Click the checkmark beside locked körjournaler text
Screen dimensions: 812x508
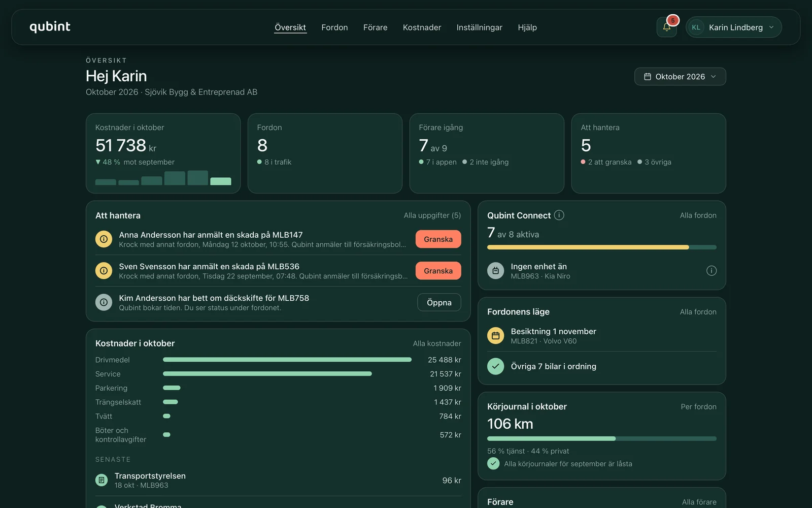493,463
